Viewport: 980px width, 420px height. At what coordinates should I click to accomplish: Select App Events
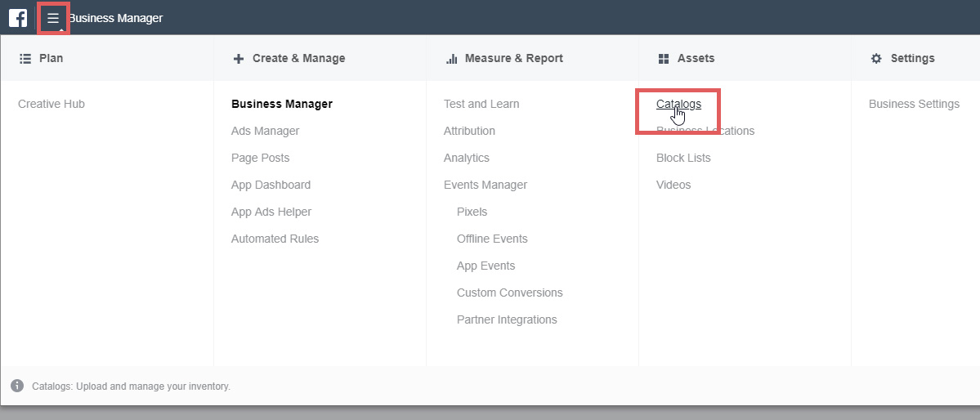click(486, 265)
